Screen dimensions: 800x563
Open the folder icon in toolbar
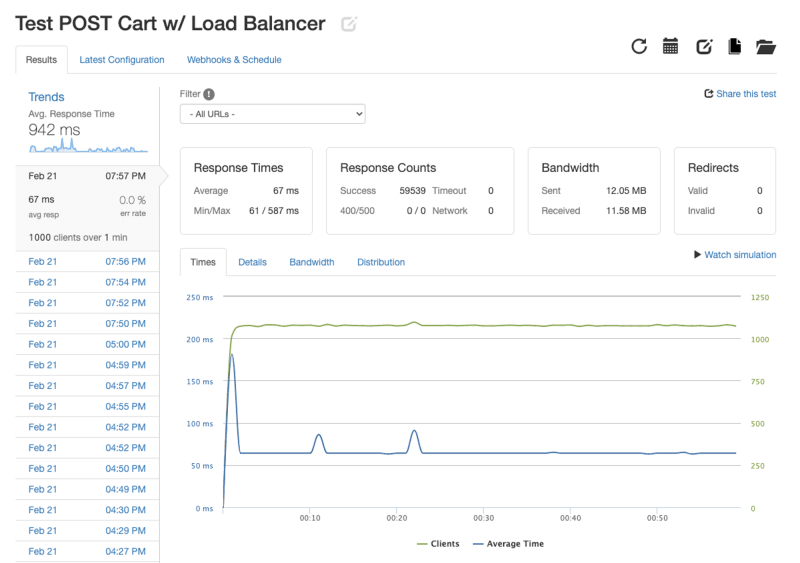[x=765, y=46]
